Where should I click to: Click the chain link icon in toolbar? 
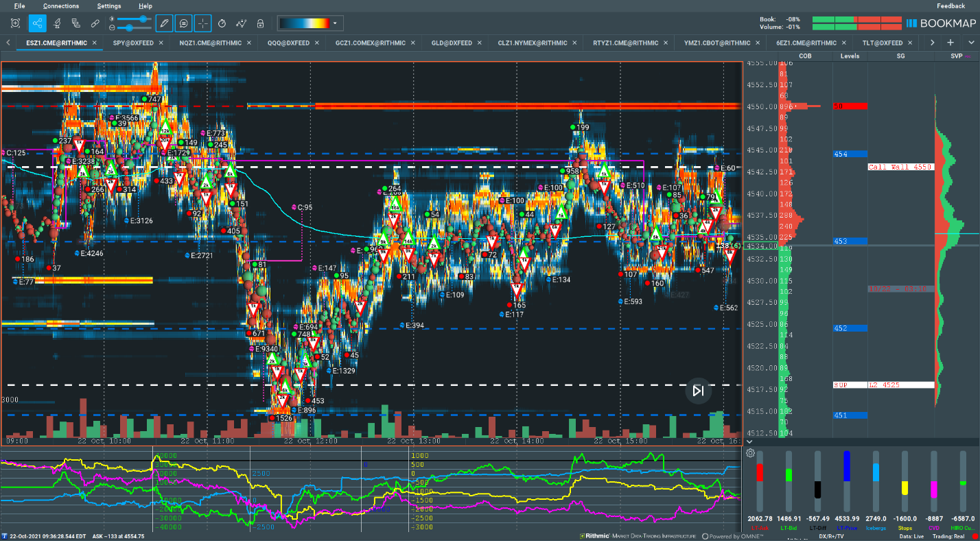95,23
